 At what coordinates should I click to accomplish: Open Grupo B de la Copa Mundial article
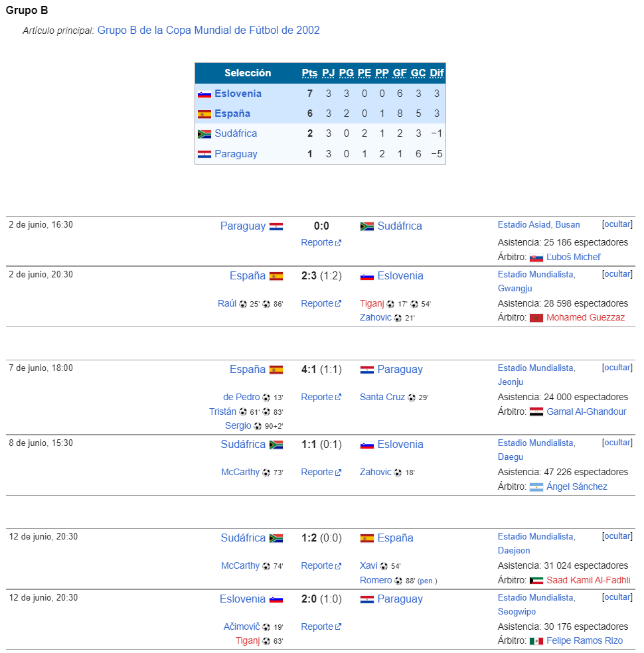coord(208,31)
